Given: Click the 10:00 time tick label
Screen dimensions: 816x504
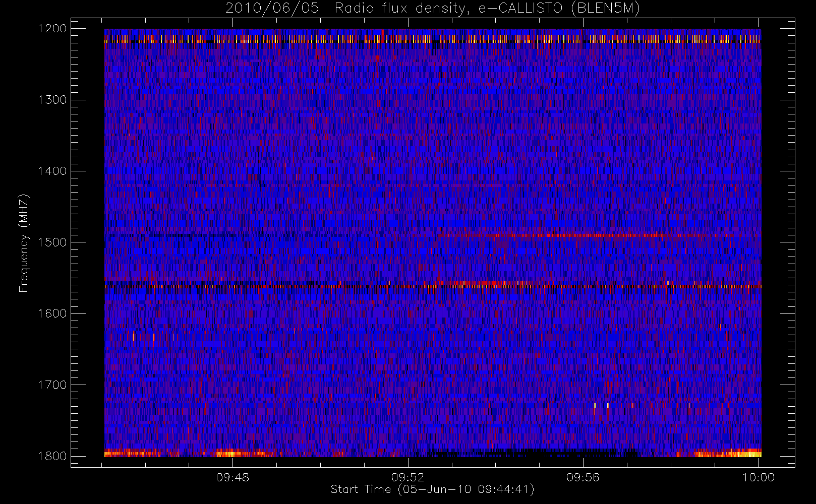Looking at the screenshot, I should pyautogui.click(x=759, y=477).
